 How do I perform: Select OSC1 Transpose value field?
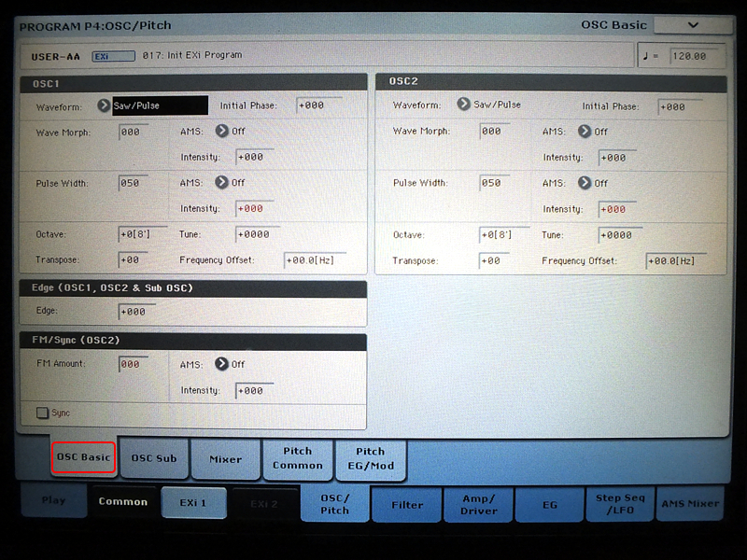134,260
